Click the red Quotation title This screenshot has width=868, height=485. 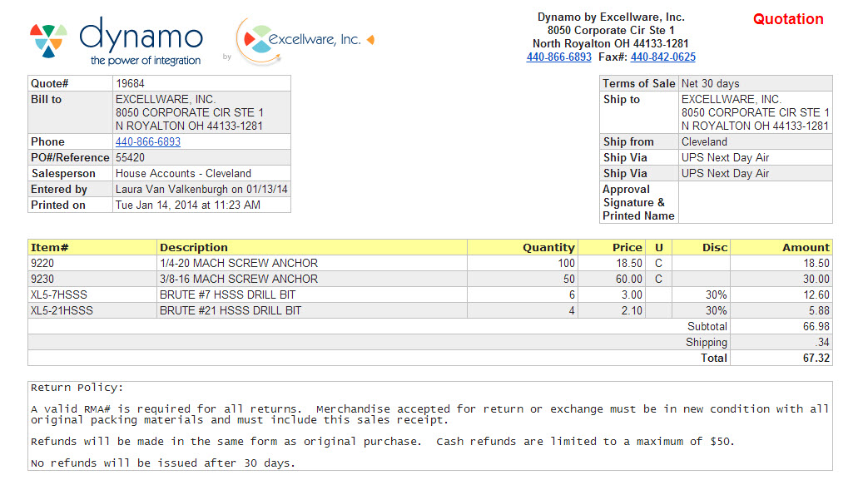tap(787, 19)
